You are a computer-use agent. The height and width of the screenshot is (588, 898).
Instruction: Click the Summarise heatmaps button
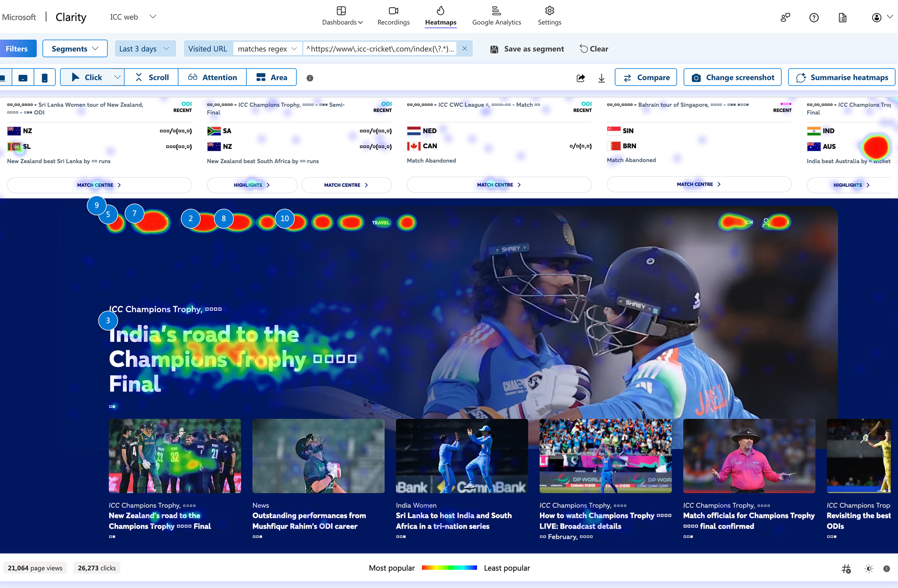click(841, 77)
